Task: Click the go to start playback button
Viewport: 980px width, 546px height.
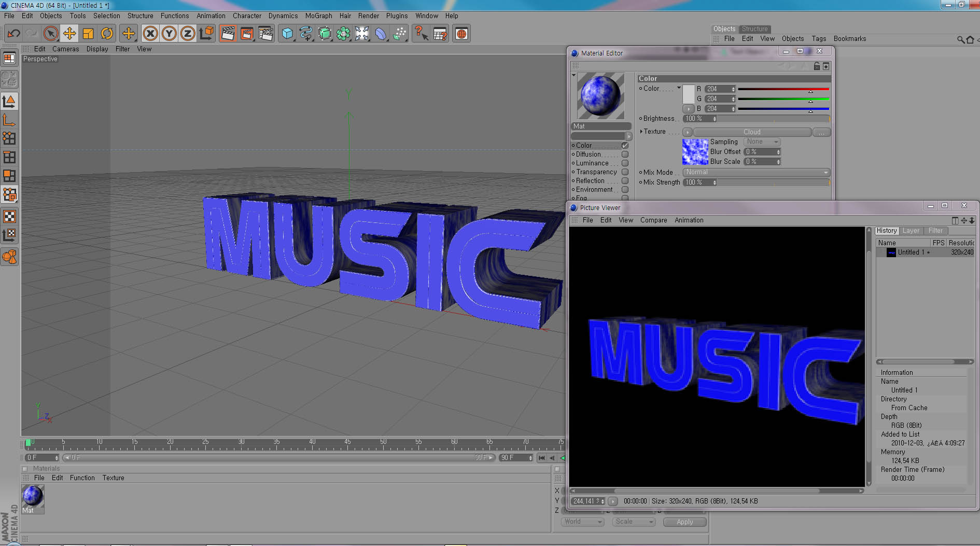Action: 542,458
